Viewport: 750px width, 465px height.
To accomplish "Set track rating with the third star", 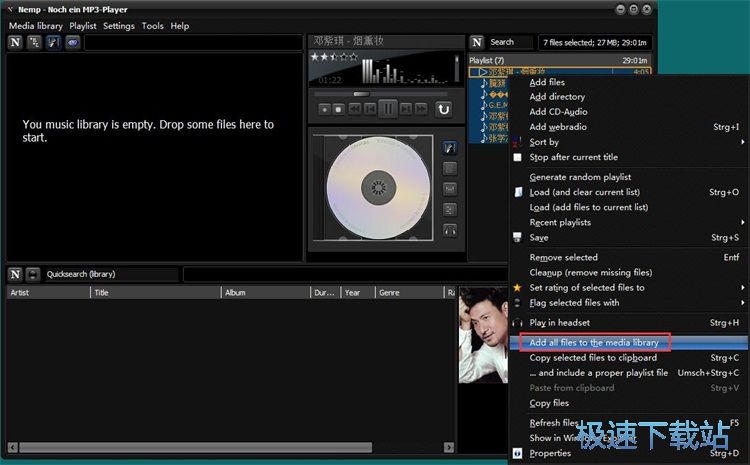I will (334, 57).
